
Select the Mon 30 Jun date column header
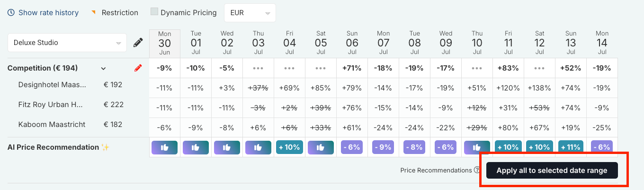click(164, 43)
